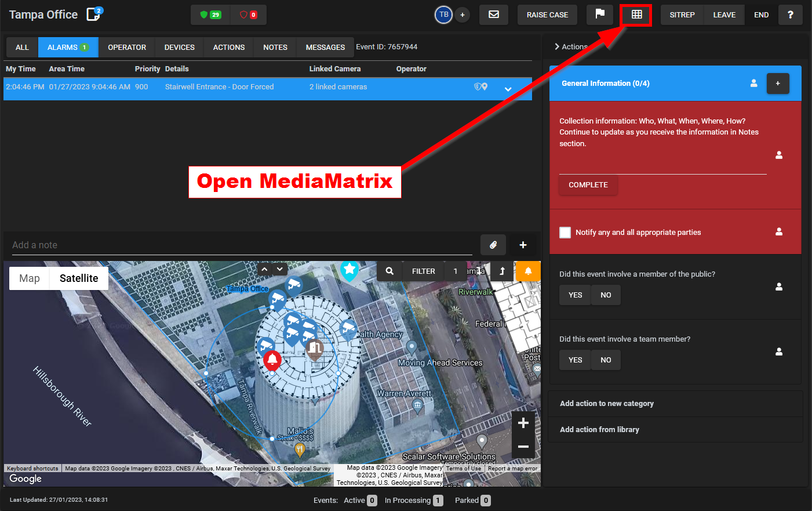Click the map panel down chevron
Image resolution: width=812 pixels, height=511 pixels.
pyautogui.click(x=280, y=269)
